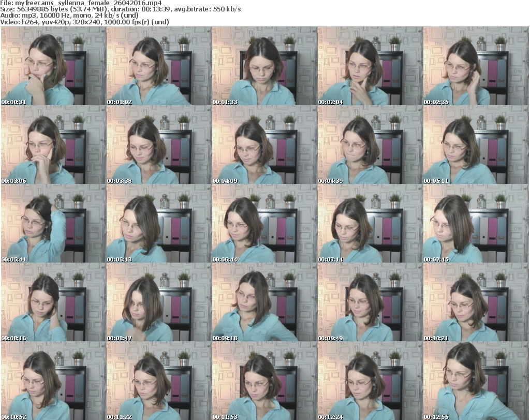Open the thumbnail frame at 00:03:06
Image resolution: width=530 pixels, height=420 pixels.
pyautogui.click(x=53, y=144)
